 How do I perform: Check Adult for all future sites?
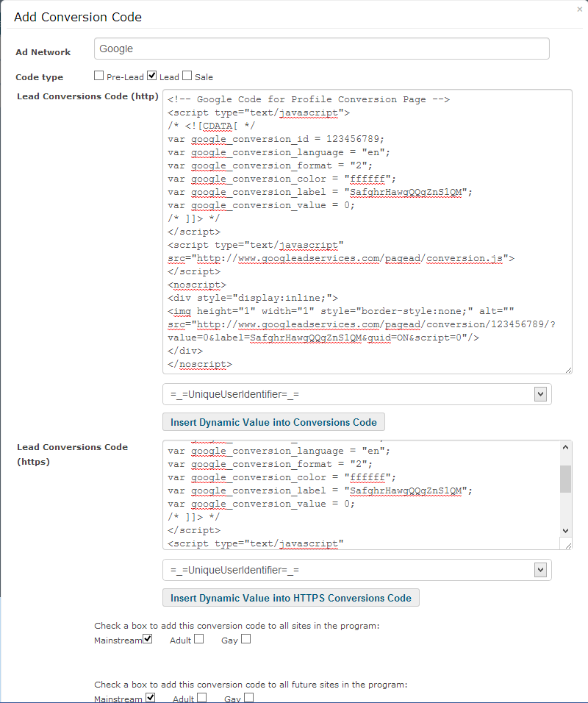pyautogui.click(x=202, y=698)
